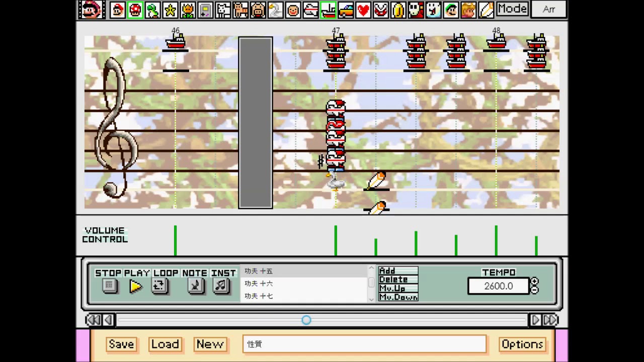644x362 pixels.
Task: Select the Game Boy instrument icon
Action: [205, 10]
